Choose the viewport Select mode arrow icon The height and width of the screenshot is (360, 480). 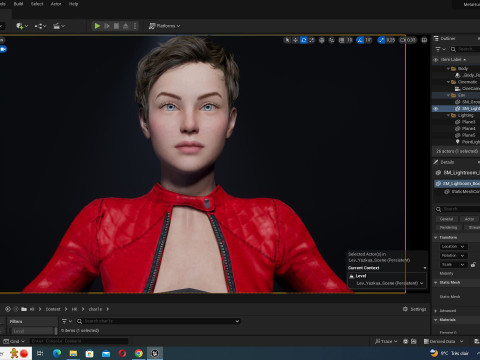[287, 40]
